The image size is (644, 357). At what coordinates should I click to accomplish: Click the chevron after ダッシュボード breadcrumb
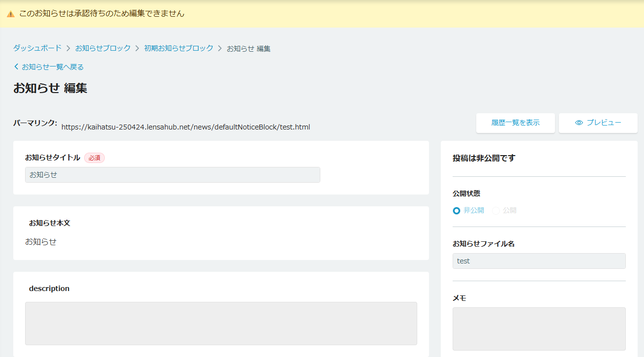pyautogui.click(x=68, y=48)
